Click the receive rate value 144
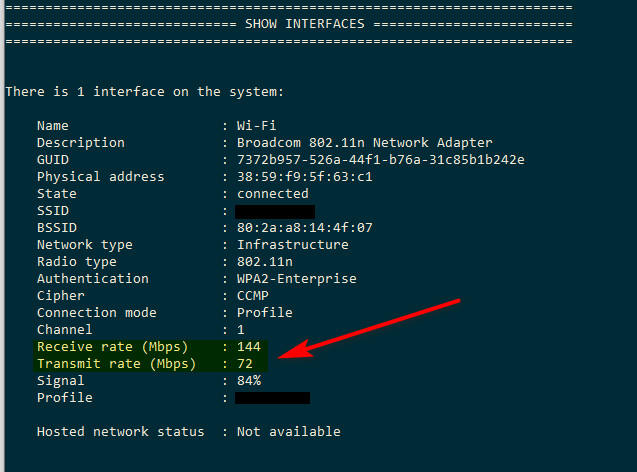 [248, 347]
